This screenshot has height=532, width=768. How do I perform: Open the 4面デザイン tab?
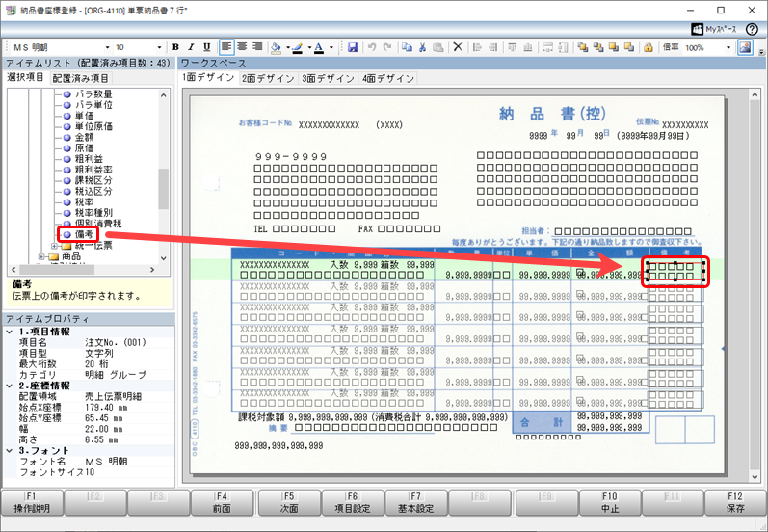(388, 78)
